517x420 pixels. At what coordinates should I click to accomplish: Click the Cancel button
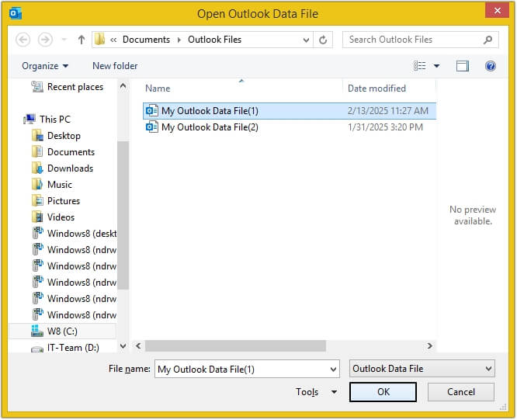tap(461, 392)
